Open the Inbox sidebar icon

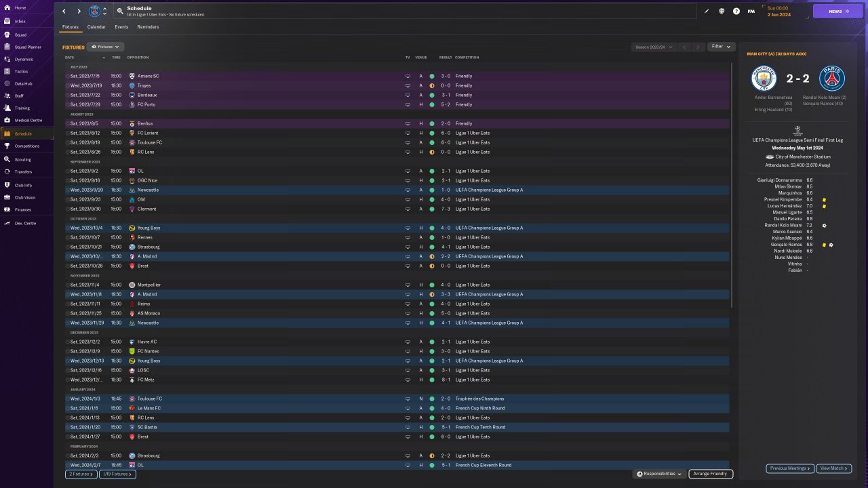[x=7, y=21]
